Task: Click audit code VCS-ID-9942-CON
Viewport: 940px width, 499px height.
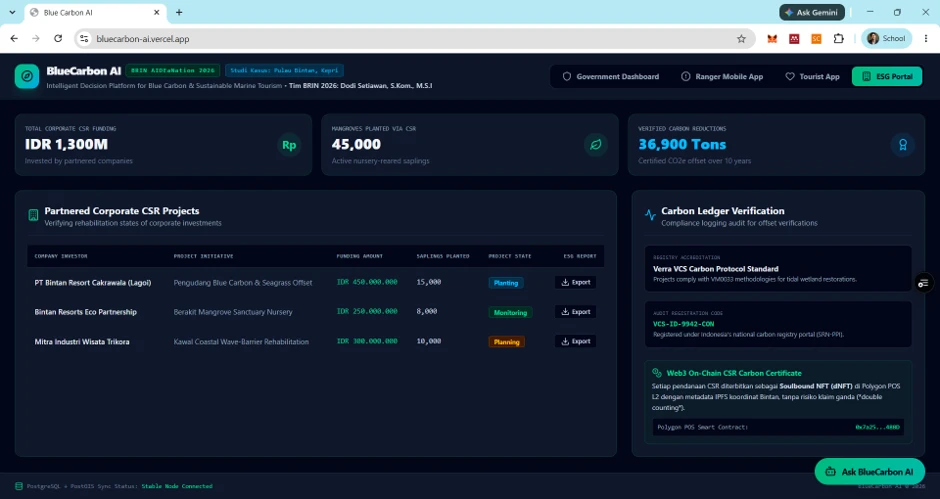Action: pyautogui.click(x=683, y=324)
